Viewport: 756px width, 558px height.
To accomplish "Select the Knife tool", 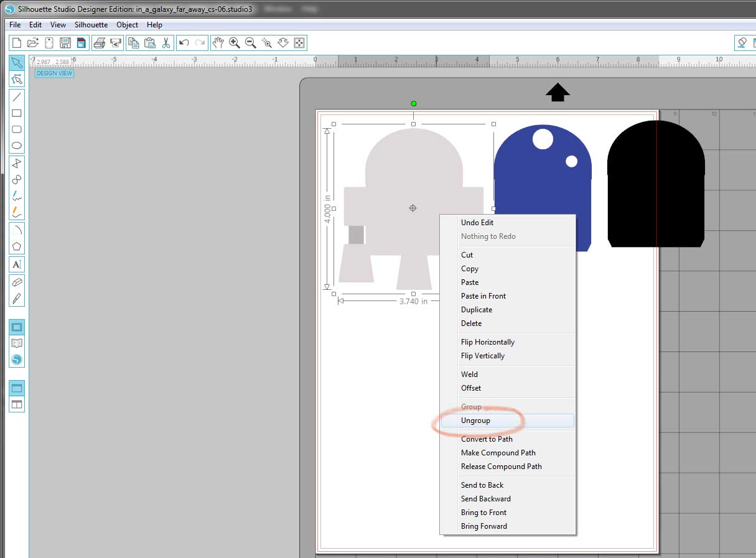I will (x=17, y=298).
